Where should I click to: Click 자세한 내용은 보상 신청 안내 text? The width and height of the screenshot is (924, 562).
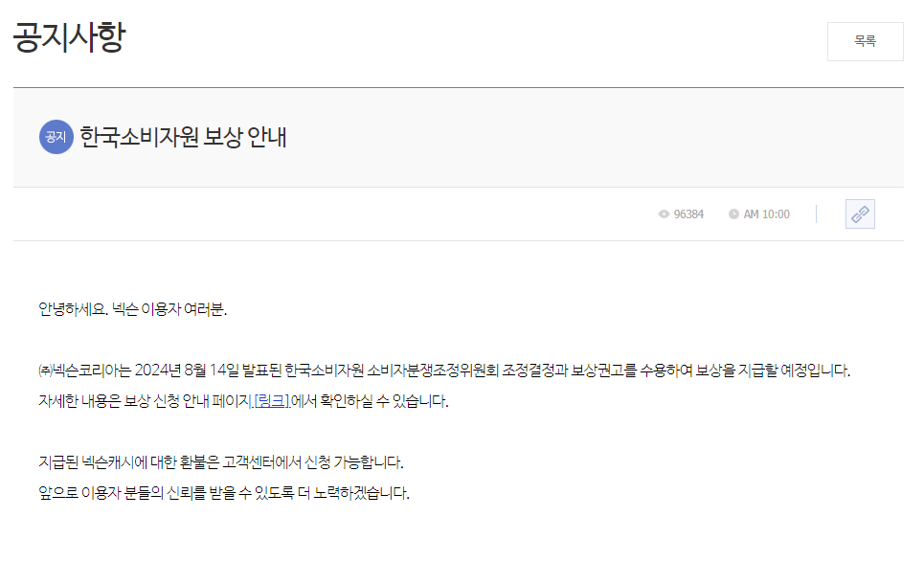pyautogui.click(x=124, y=401)
